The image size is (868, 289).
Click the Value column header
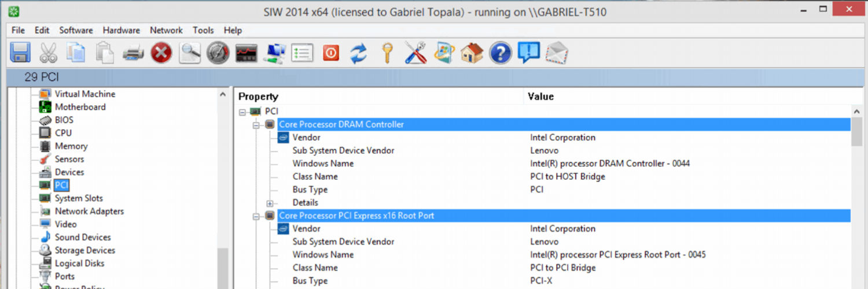[x=541, y=97]
